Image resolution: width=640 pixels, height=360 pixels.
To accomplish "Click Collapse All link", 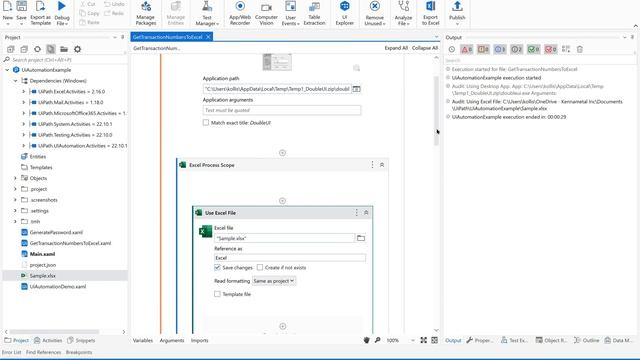I will click(425, 48).
